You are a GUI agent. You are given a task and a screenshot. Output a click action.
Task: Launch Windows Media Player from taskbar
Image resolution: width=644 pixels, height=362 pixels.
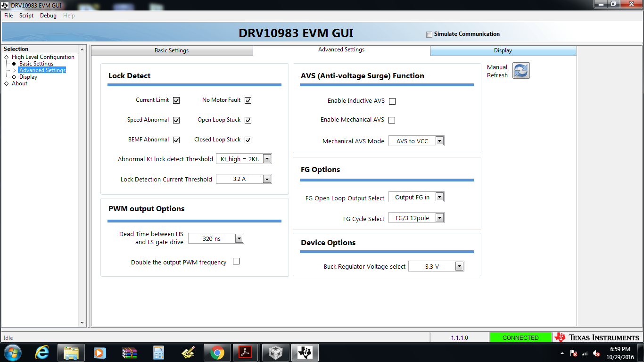100,352
